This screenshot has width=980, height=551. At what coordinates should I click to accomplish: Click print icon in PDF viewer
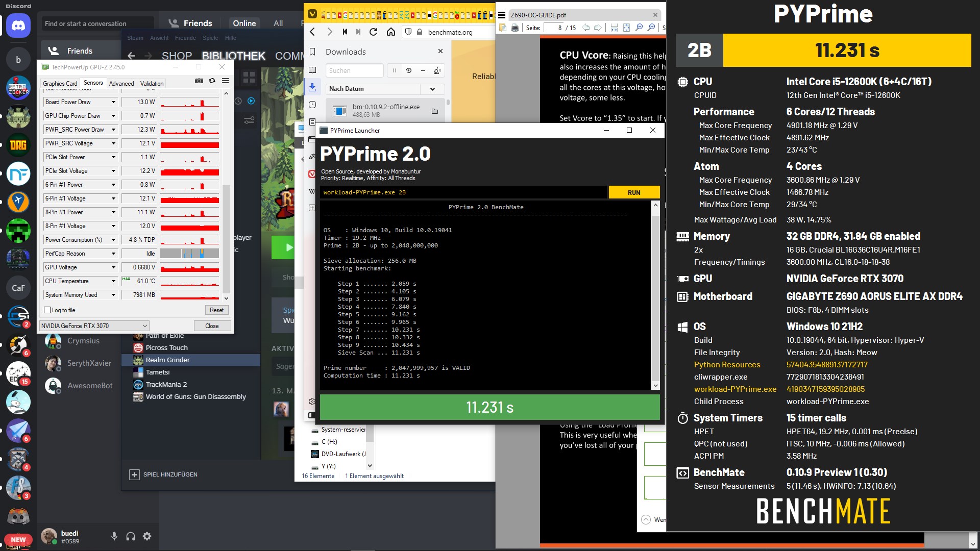click(515, 28)
